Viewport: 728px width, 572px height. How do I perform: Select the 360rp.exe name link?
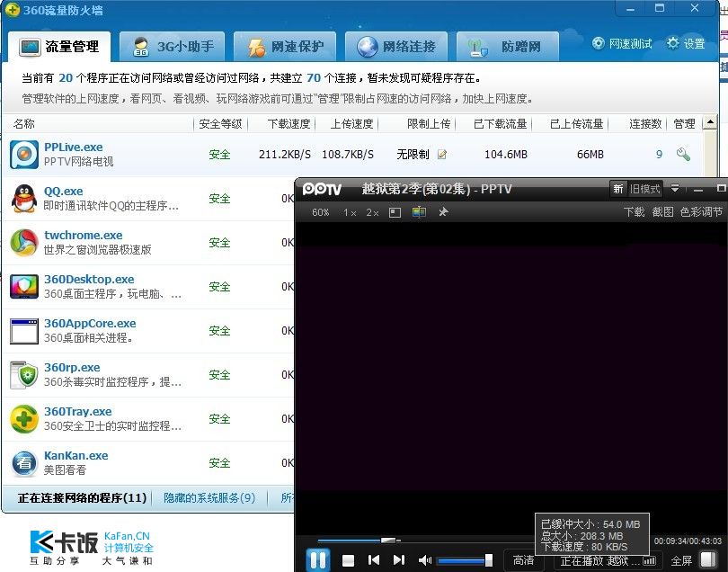[x=72, y=368]
